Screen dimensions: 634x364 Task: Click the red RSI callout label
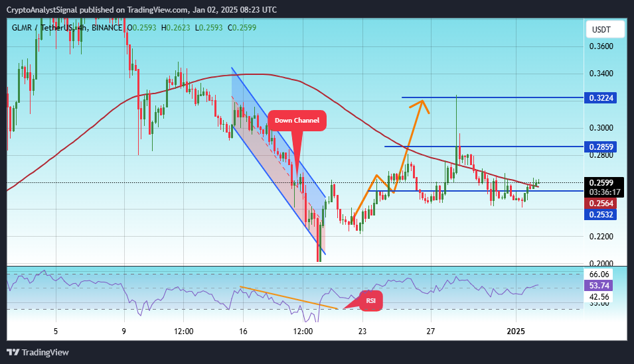[371, 300]
